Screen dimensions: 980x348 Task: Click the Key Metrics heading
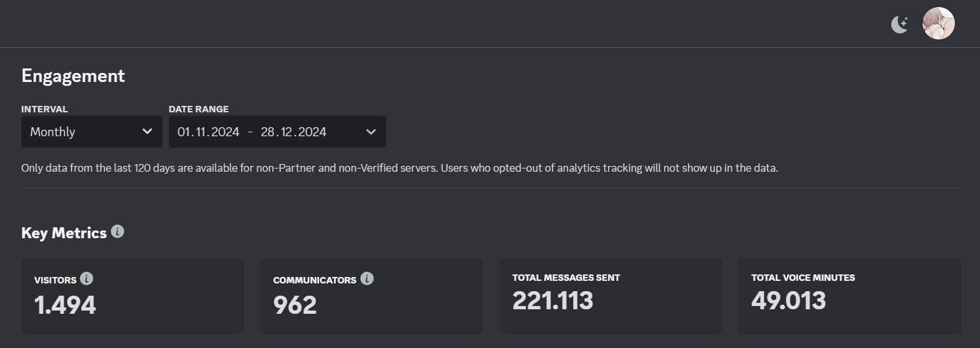(64, 233)
